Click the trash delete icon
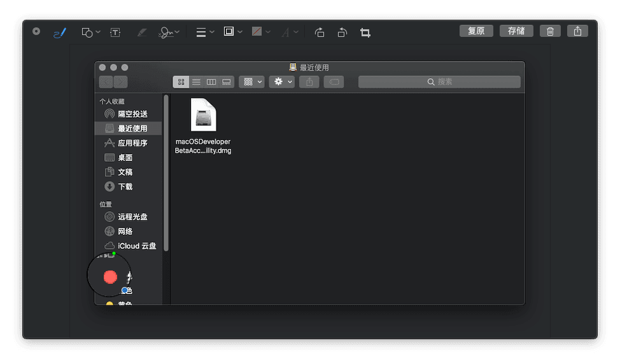 (551, 31)
